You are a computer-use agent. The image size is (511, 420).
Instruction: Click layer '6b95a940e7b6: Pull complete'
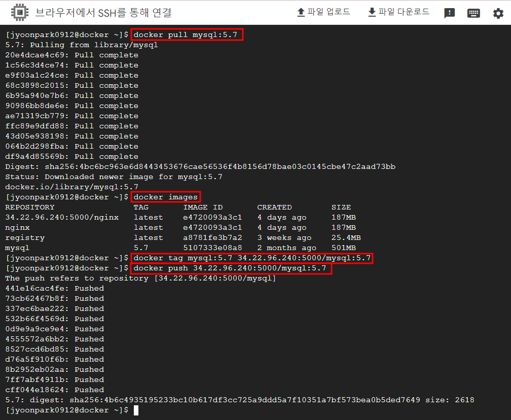click(x=71, y=95)
